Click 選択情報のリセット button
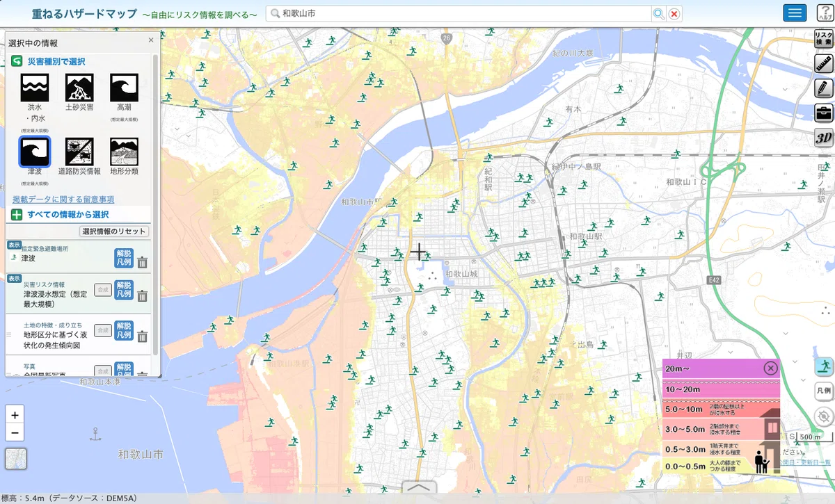The image size is (835, 504). point(115,231)
